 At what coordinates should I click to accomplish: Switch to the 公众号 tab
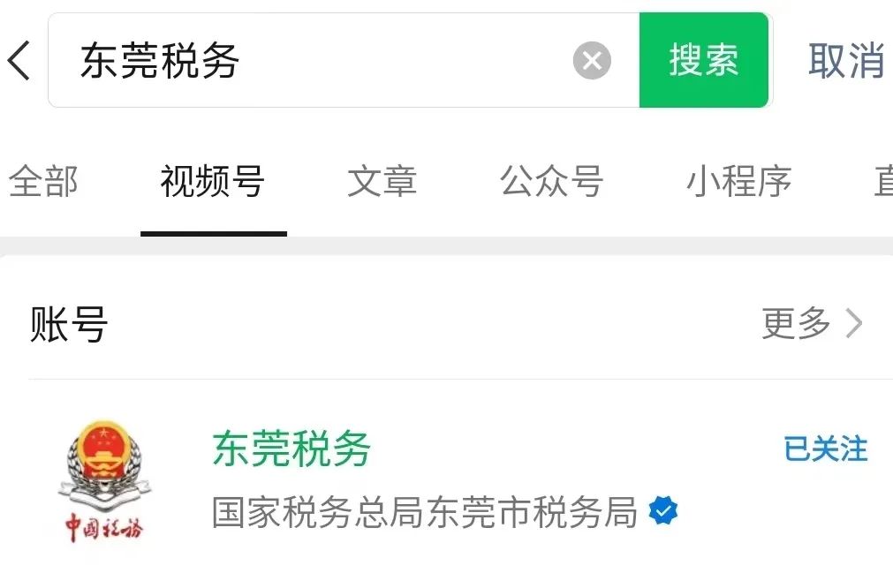[552, 182]
